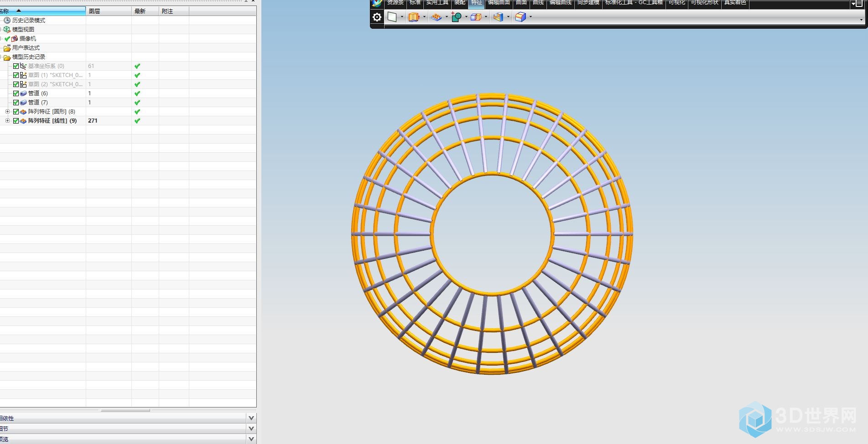Viewport: 868px width, 444px height.
Task: Click the layer value 271
Action: 93,121
